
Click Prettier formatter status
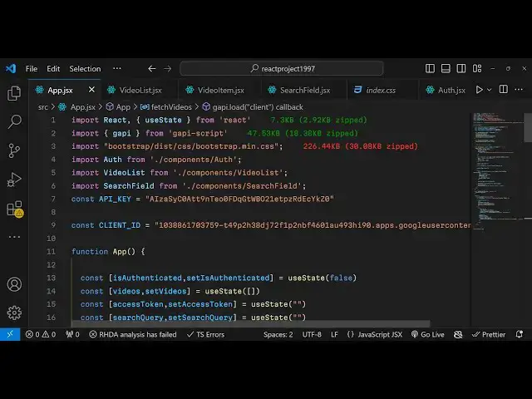point(489,334)
